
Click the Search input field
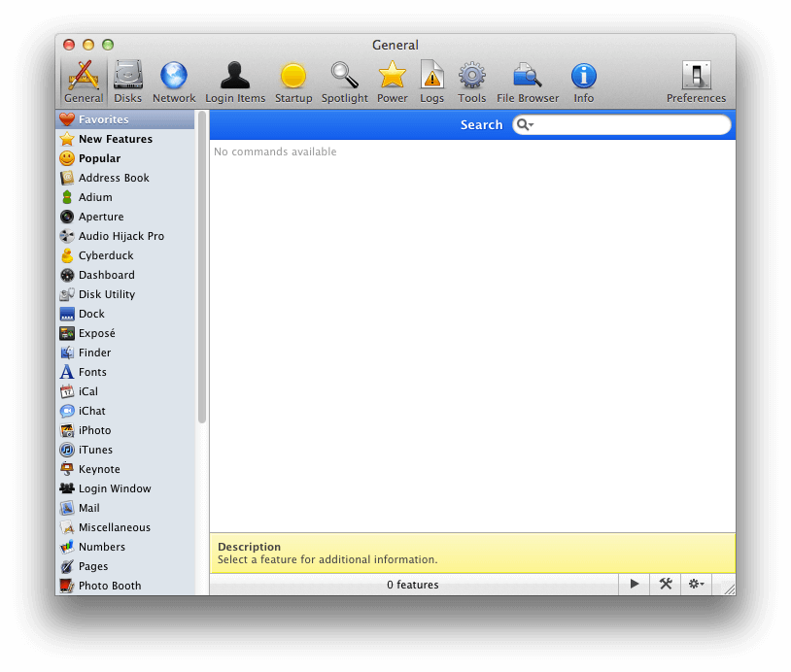tap(622, 124)
